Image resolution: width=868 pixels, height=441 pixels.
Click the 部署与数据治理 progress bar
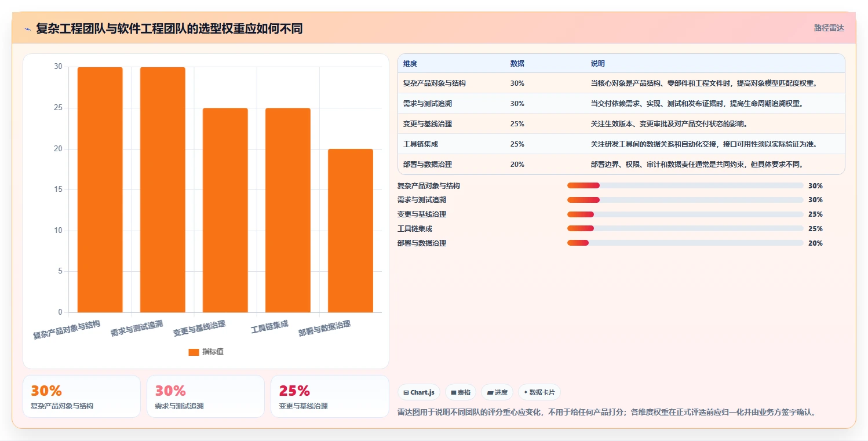coord(685,243)
